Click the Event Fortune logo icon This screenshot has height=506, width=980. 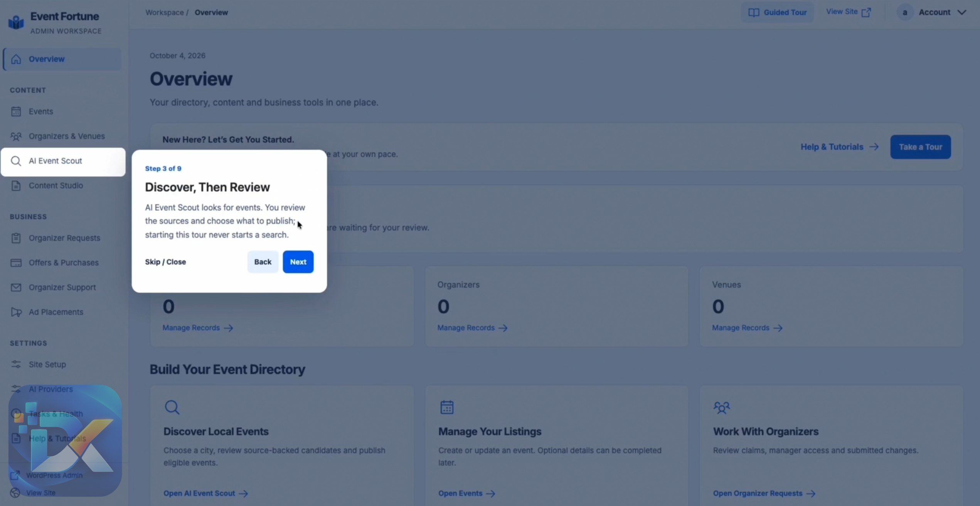16,22
